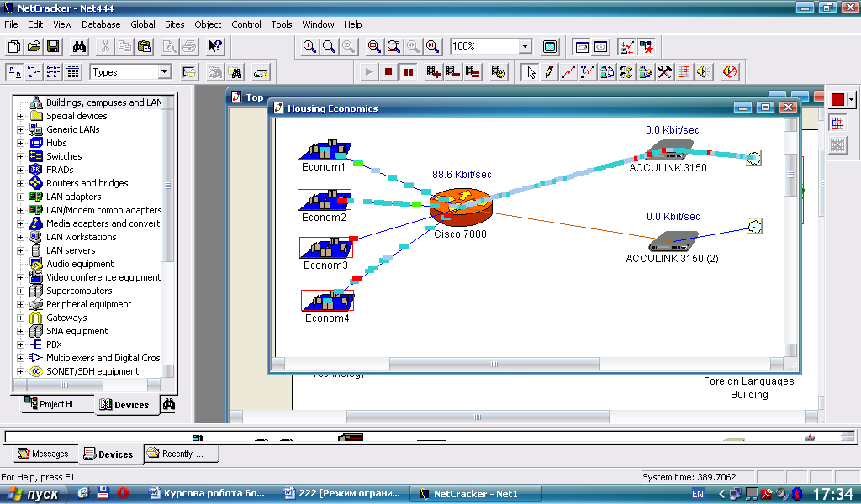Click the hammer and wrench tools icon
Image resolution: width=861 pixels, height=504 pixels.
[x=665, y=72]
